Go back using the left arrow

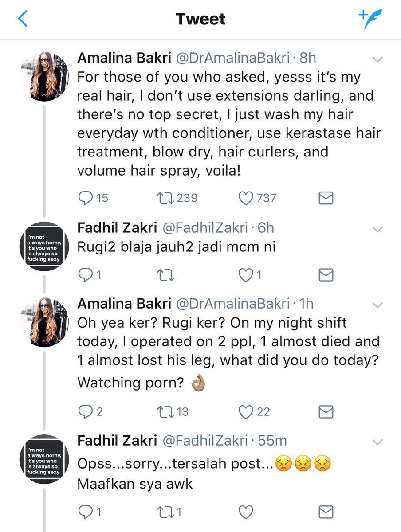point(21,19)
